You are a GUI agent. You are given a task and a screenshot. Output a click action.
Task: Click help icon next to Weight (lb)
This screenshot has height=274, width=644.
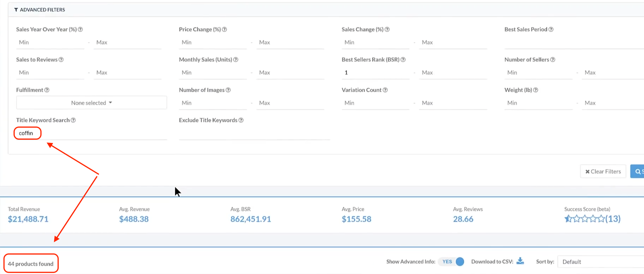pos(535,90)
